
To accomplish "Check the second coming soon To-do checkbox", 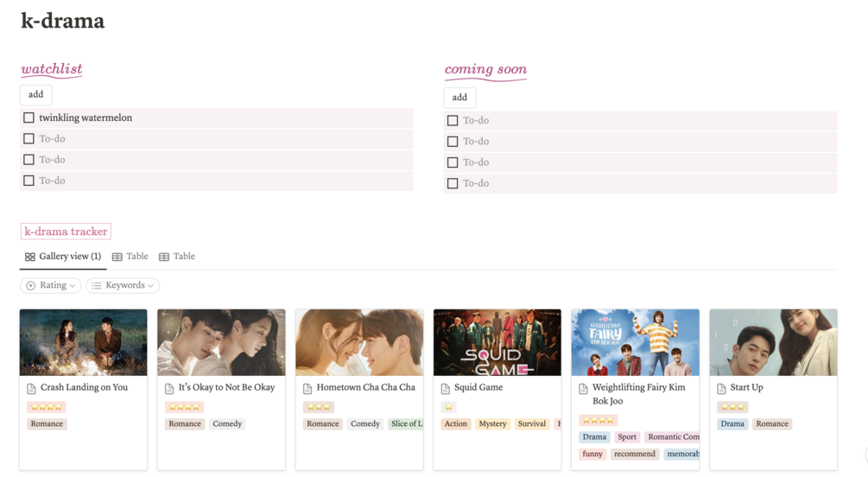I will tap(453, 141).
